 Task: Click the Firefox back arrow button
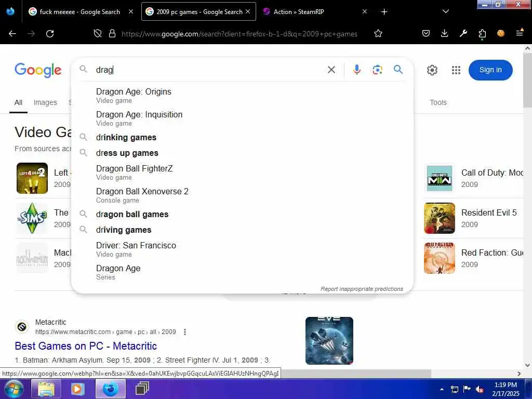(x=12, y=34)
